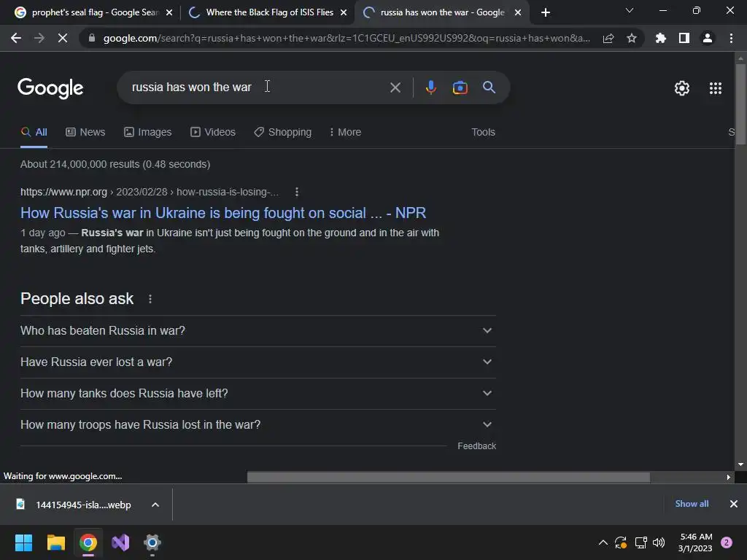Click the npr.org result URL
747x560 pixels.
click(x=150, y=192)
